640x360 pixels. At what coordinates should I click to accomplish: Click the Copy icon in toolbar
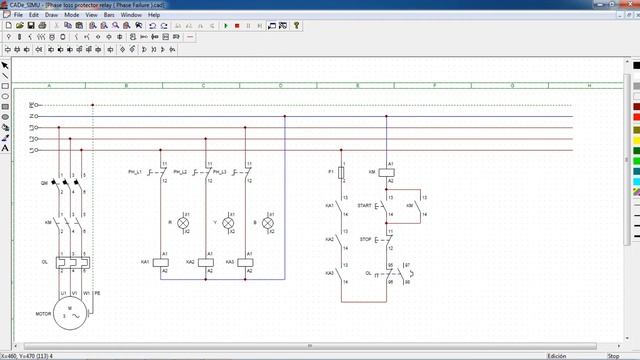point(68,26)
